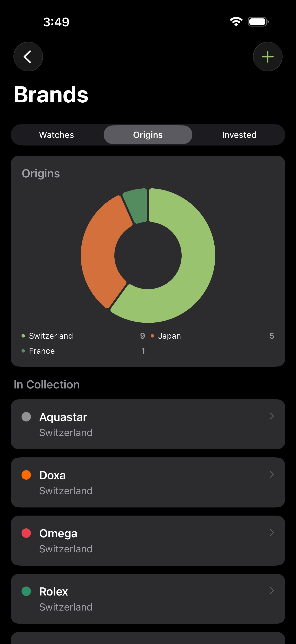Screen dimensions: 296x644
Task: Tap the red dot beside Omega
Action: point(26,533)
